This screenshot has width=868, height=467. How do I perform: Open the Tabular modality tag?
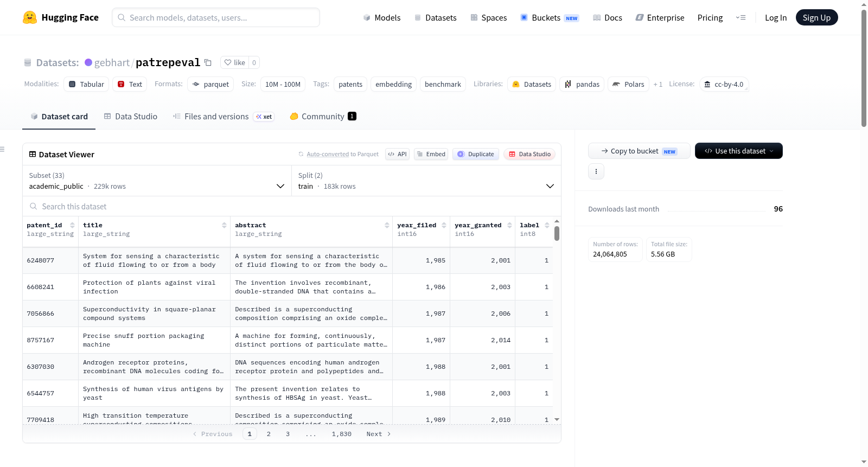[x=86, y=84]
